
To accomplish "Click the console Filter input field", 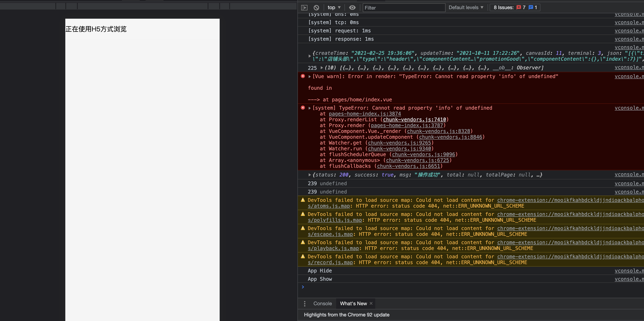I will tap(404, 8).
